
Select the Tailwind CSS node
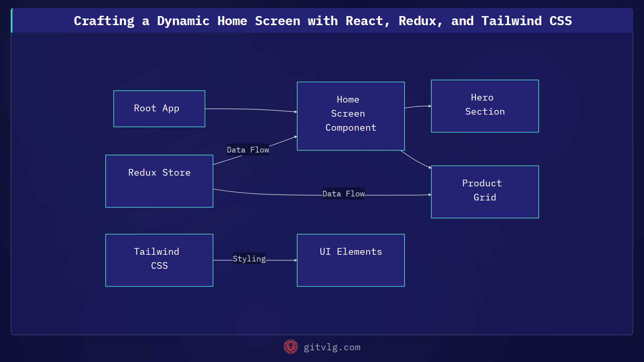[159, 260]
